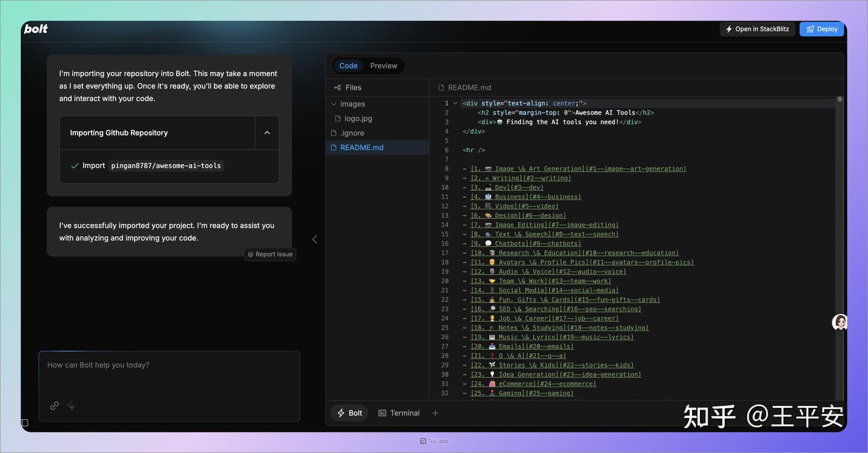Screen dimensions: 868x453
Task: Click the '[25. Gaming]' code line
Action: (x=522, y=393)
